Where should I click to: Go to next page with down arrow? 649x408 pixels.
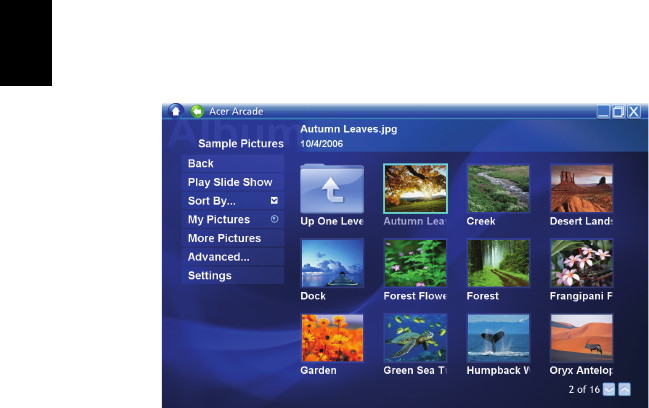(609, 389)
